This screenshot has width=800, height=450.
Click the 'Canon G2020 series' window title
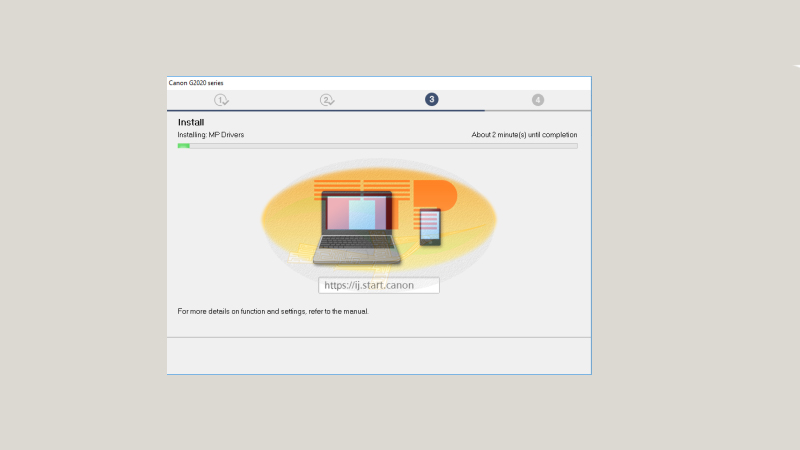(x=196, y=83)
